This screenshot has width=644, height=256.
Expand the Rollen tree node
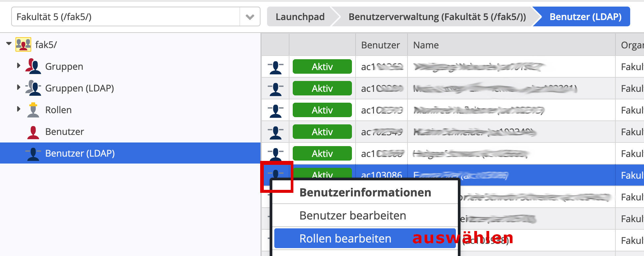point(19,109)
